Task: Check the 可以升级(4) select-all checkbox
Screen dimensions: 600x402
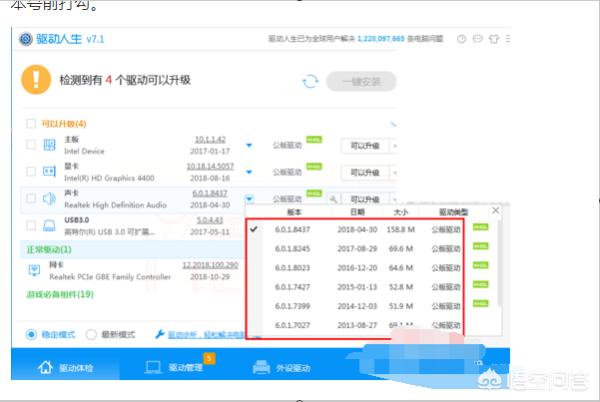Action: tap(31, 124)
